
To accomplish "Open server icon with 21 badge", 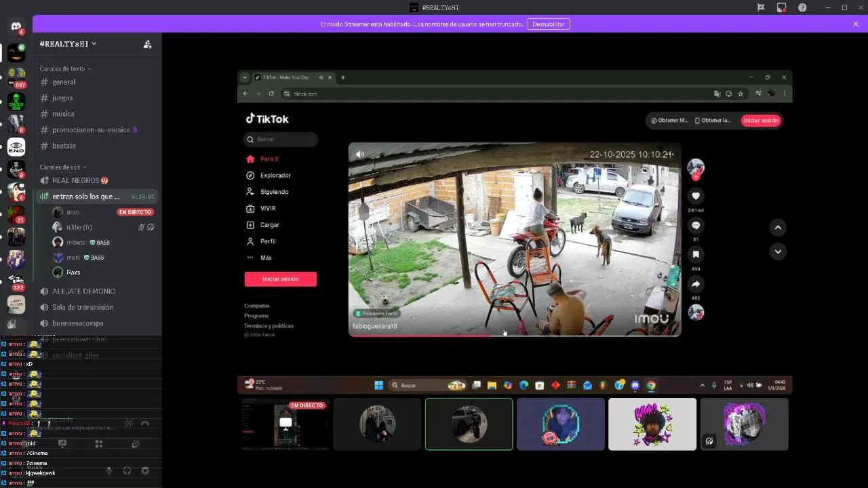I will coord(16,214).
